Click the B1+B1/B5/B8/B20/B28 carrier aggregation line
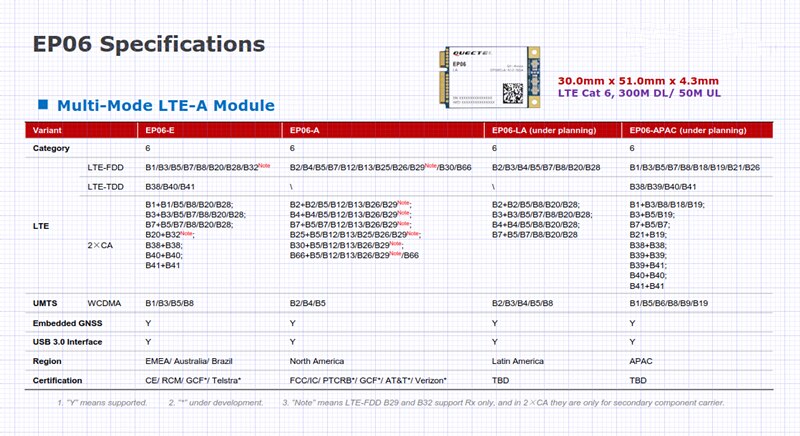Viewport: 800px width, 436px height. coord(189,204)
